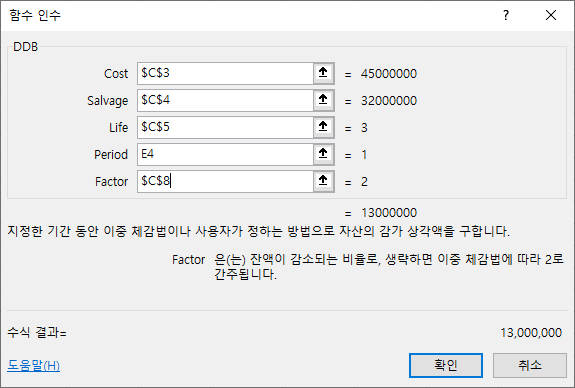
Task: Select the 수식 결과= label
Action: (37, 333)
